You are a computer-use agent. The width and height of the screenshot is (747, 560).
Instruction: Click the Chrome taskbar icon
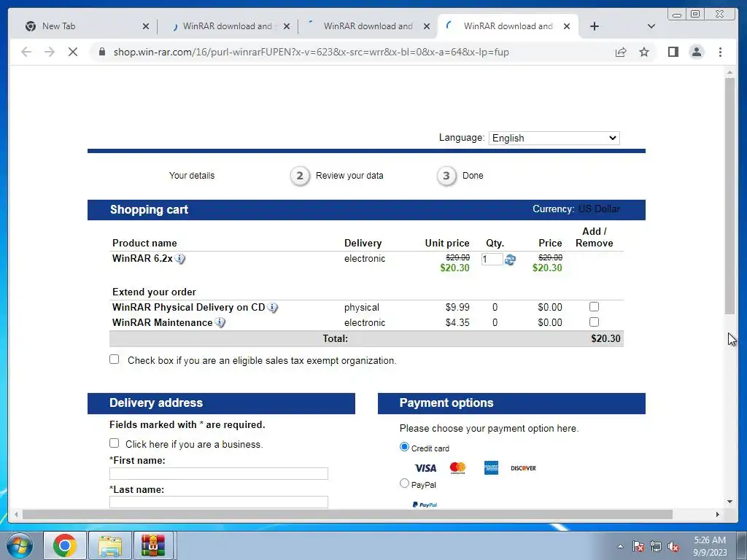pyautogui.click(x=65, y=545)
